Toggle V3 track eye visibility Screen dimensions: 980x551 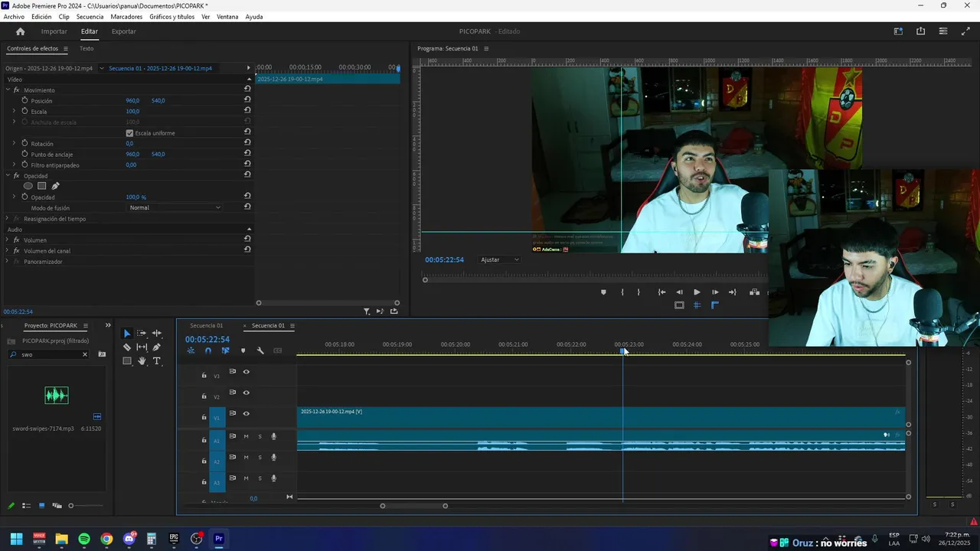[x=247, y=372]
